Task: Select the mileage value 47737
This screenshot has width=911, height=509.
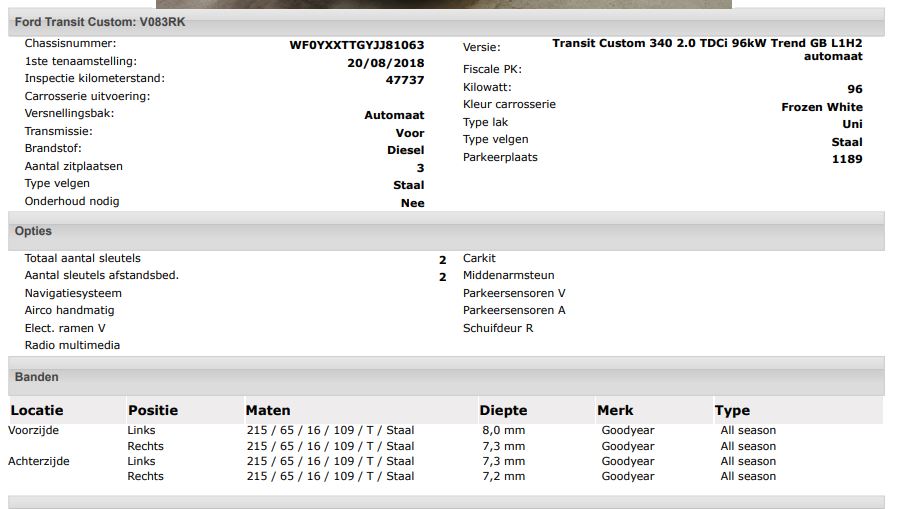Action: (x=405, y=80)
